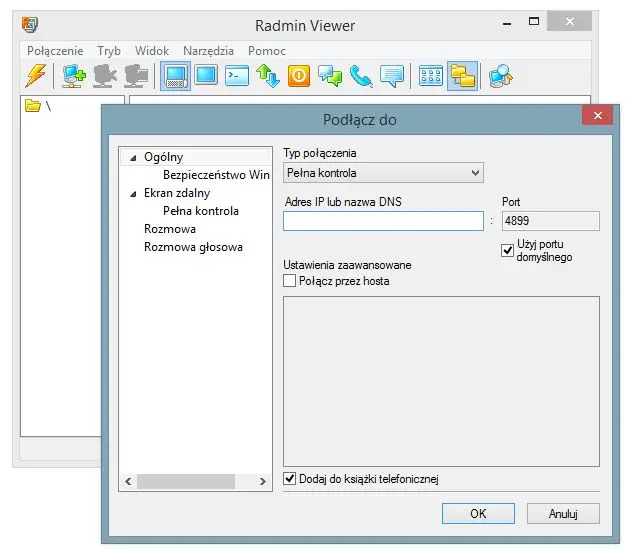Collapse the 'Ogólny' tree node
The height and width of the screenshot is (553, 636).
(x=134, y=158)
